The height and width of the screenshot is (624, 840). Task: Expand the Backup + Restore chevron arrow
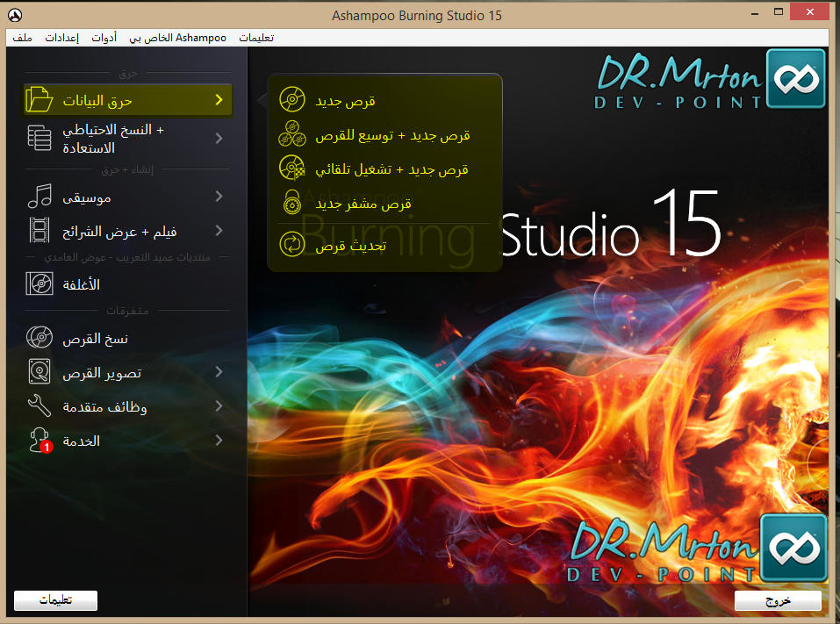coord(219,138)
